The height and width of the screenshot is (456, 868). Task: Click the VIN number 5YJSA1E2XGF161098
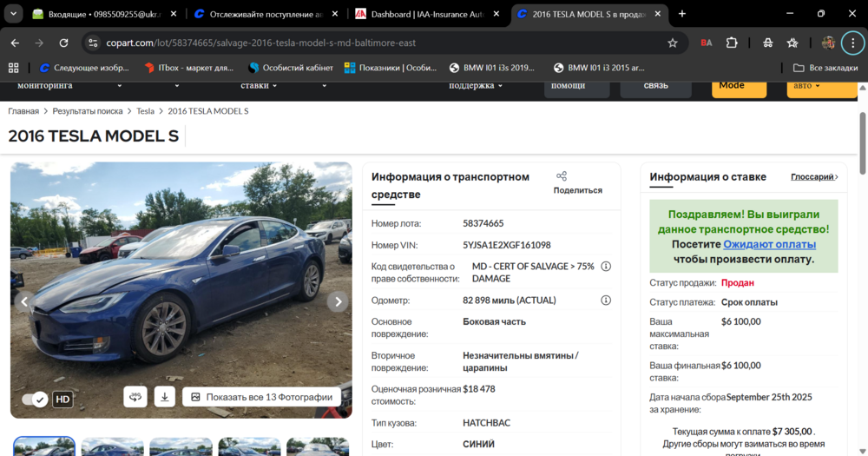pyautogui.click(x=507, y=245)
